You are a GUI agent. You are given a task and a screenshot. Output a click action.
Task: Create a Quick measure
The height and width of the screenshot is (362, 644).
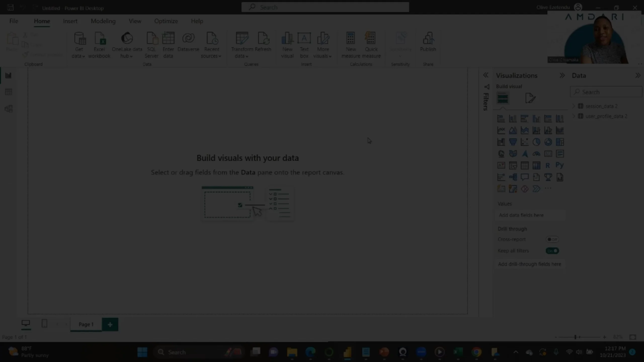tap(371, 45)
